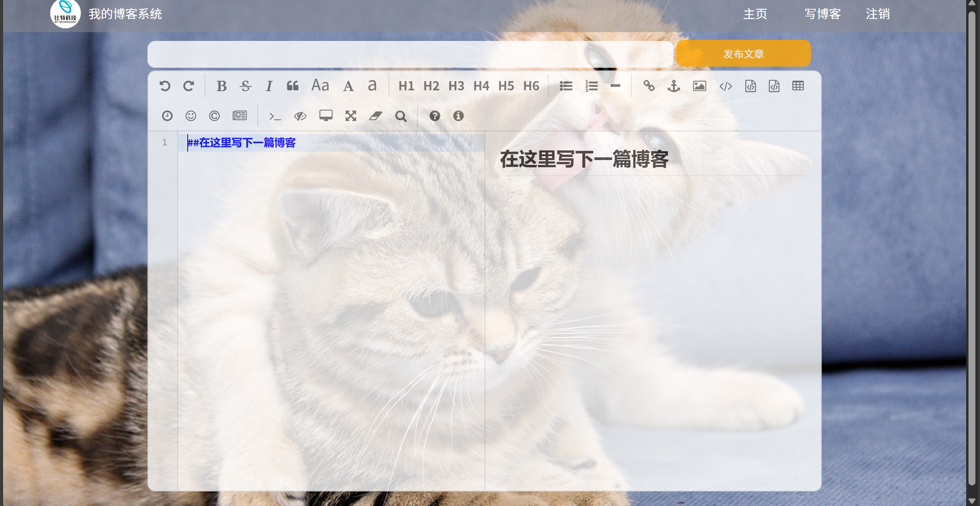Apply H3 heading style
The height and width of the screenshot is (506, 980).
pos(456,86)
